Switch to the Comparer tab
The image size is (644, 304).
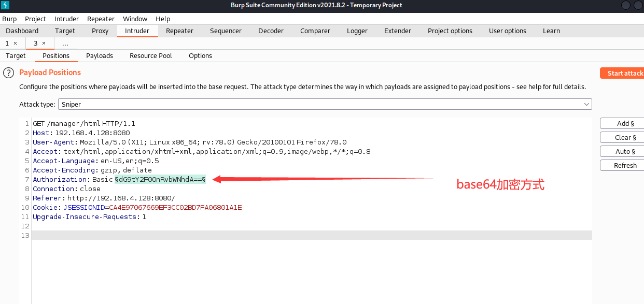pos(315,31)
